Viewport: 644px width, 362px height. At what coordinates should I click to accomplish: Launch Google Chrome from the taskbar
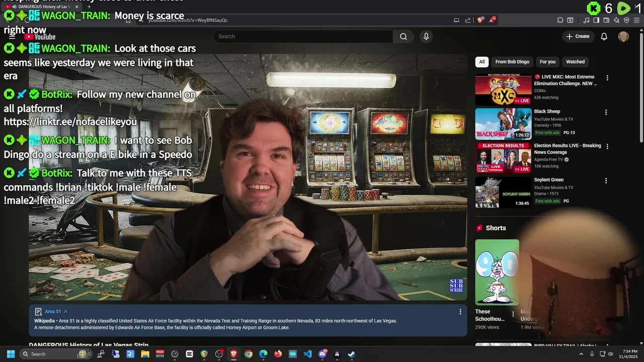click(x=249, y=354)
